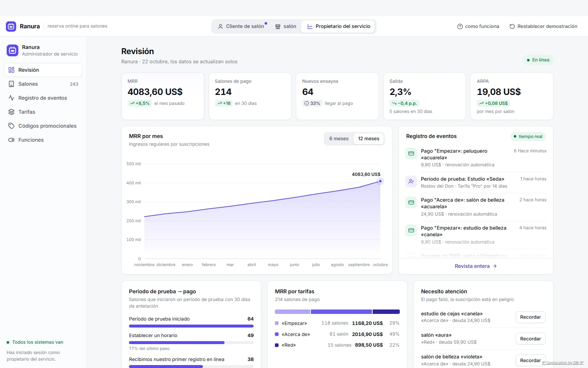This screenshot has width=588, height=368.
Task: Click the arrow icon next to 'Revista entera'
Action: pos(495,266)
